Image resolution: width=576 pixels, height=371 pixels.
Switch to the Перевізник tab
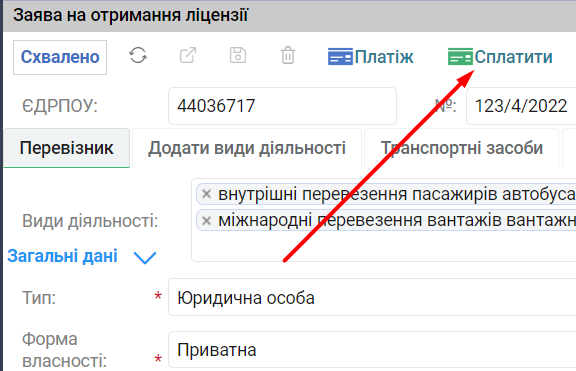[66, 148]
